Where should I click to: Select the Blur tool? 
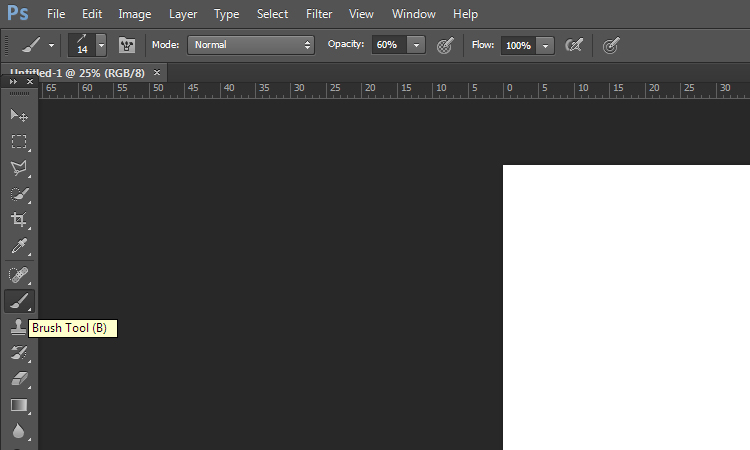pos(19,431)
